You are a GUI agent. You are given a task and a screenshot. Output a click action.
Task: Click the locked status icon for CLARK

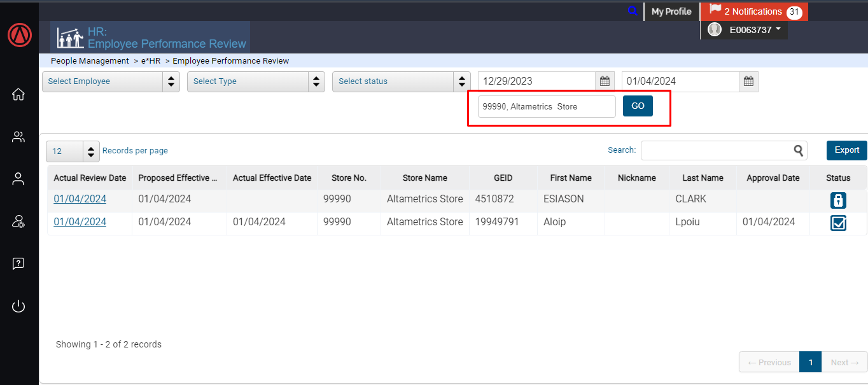tap(838, 200)
